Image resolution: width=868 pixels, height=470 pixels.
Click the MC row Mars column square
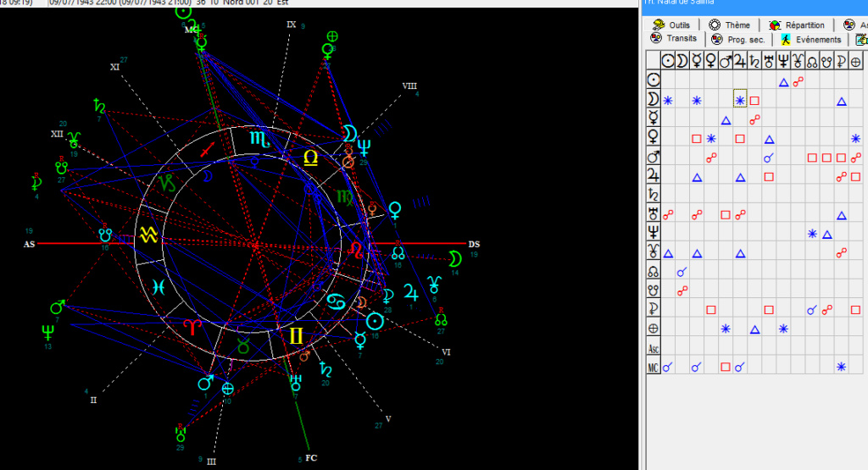(x=726, y=367)
